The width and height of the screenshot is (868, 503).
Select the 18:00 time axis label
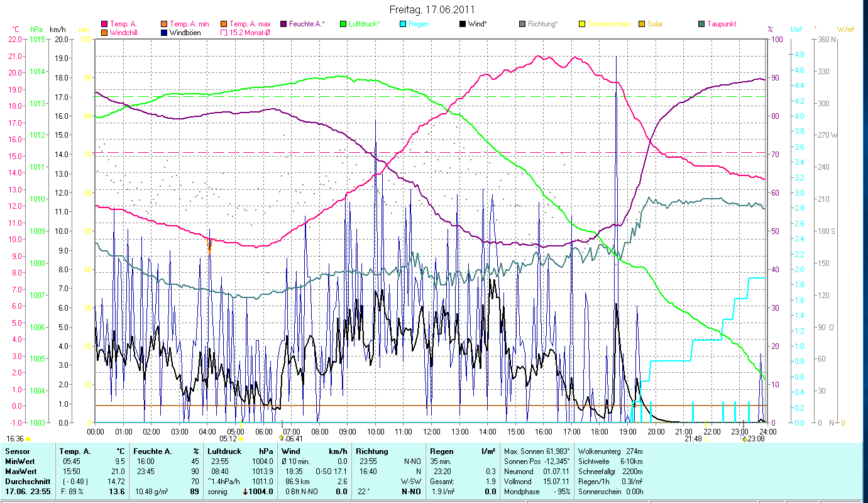pyautogui.click(x=600, y=432)
